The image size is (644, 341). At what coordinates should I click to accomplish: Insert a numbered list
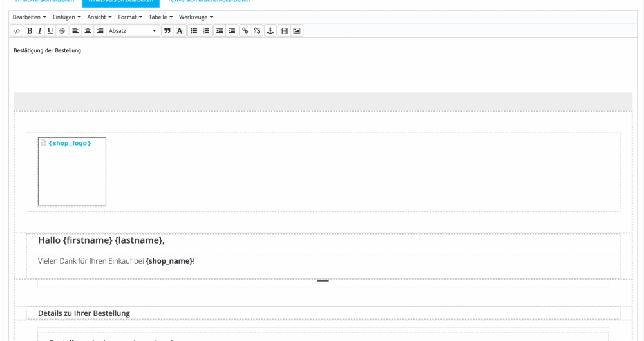[x=206, y=31]
